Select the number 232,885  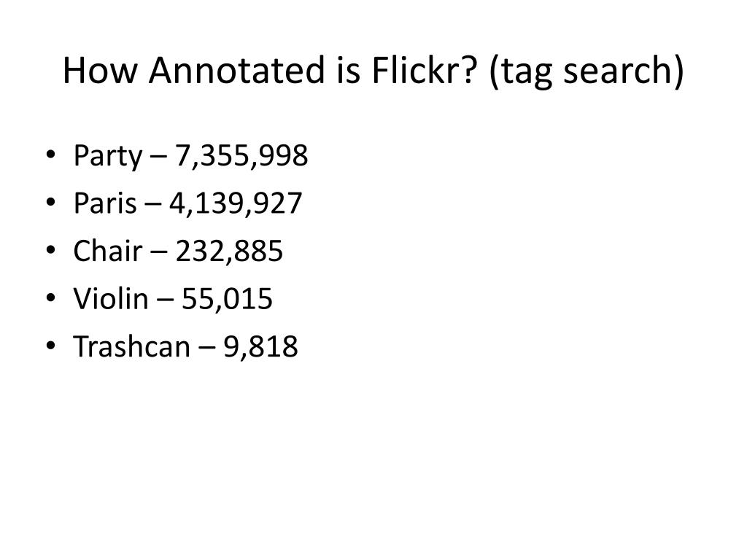(x=229, y=251)
